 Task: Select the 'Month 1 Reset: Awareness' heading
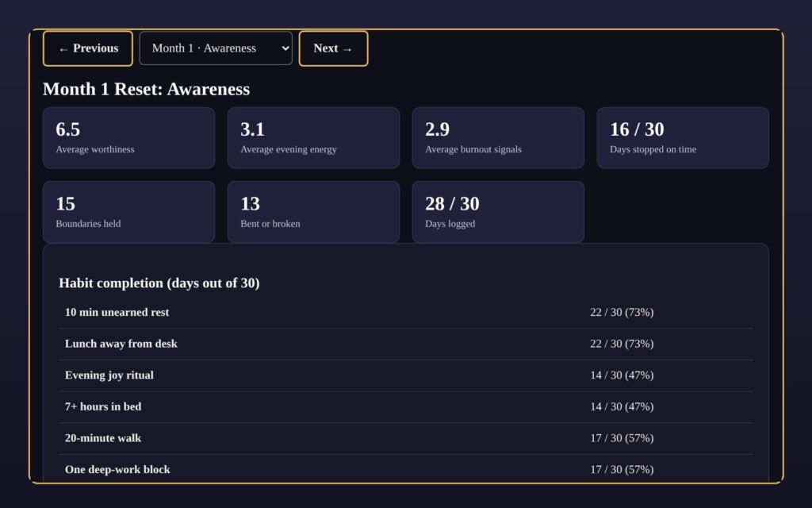tap(146, 89)
